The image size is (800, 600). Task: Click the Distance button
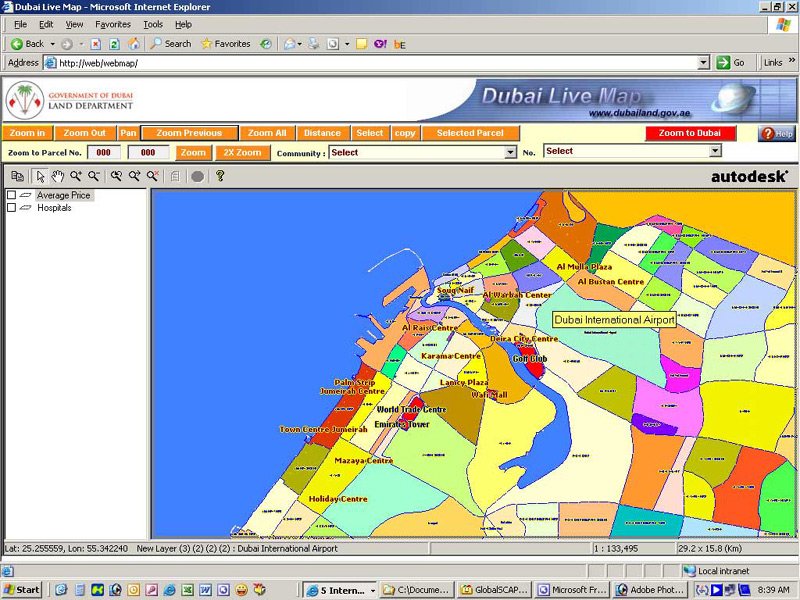[x=322, y=133]
